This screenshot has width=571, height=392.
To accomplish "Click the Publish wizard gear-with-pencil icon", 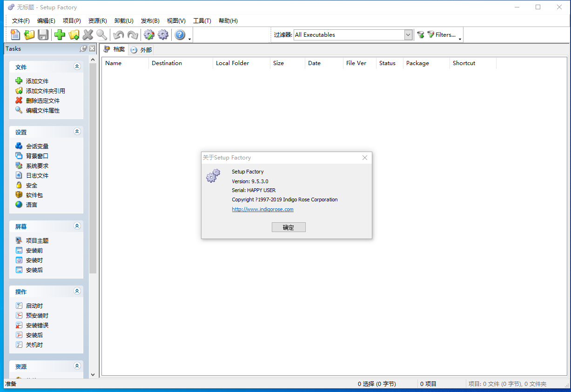I will [x=149, y=35].
